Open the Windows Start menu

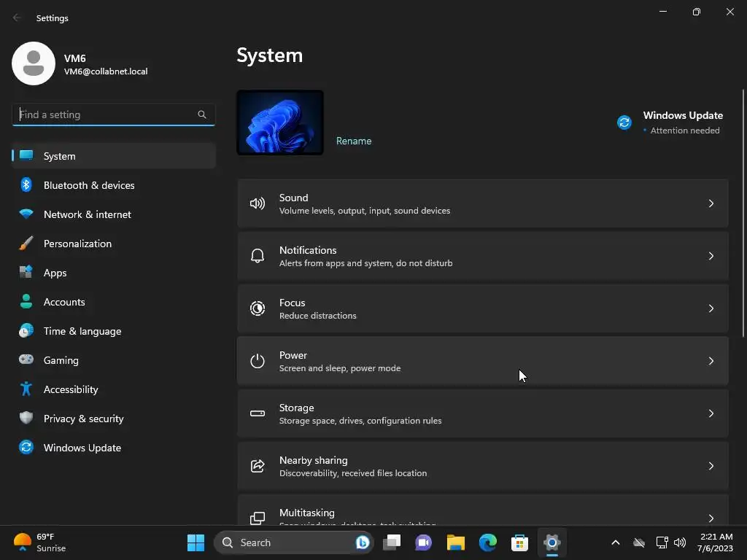tap(196, 542)
